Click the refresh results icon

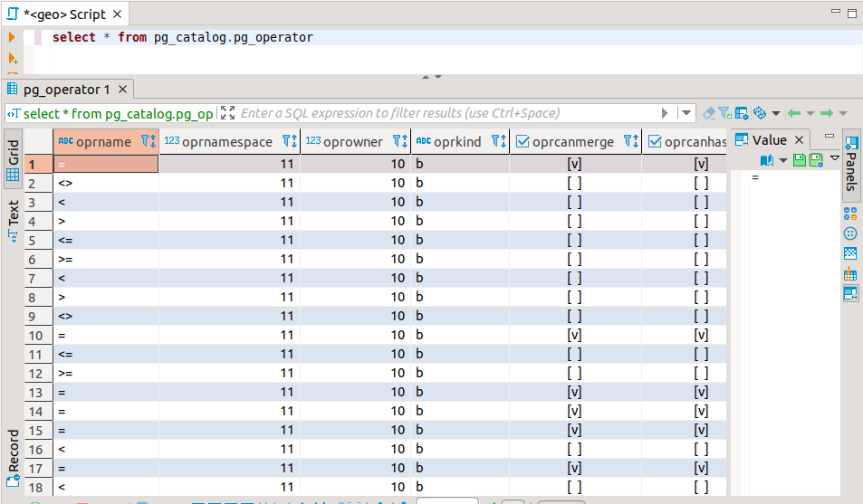(x=759, y=113)
